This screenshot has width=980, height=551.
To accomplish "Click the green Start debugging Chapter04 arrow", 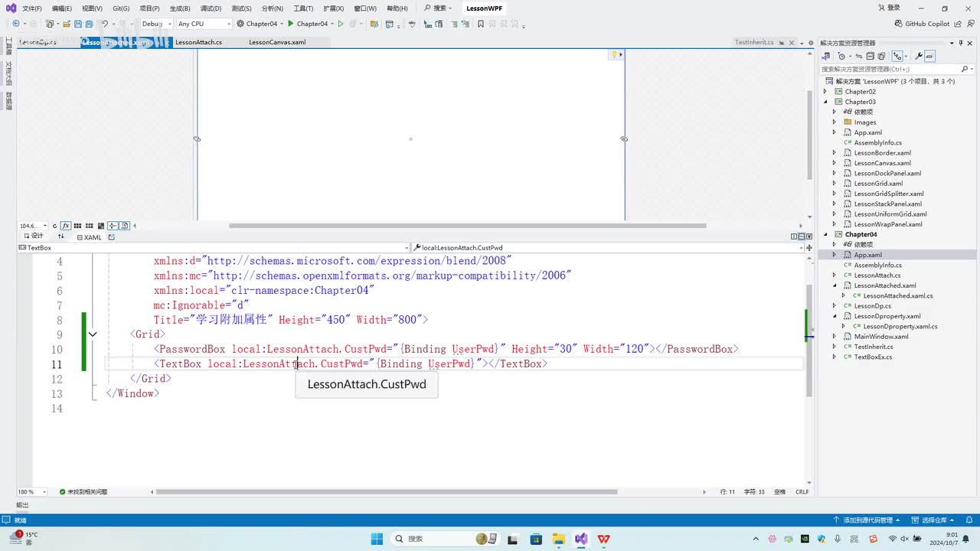I will pos(291,24).
